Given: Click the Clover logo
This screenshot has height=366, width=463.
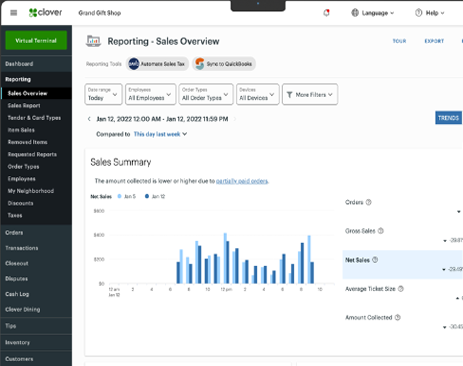Looking at the screenshot, I should click(45, 13).
